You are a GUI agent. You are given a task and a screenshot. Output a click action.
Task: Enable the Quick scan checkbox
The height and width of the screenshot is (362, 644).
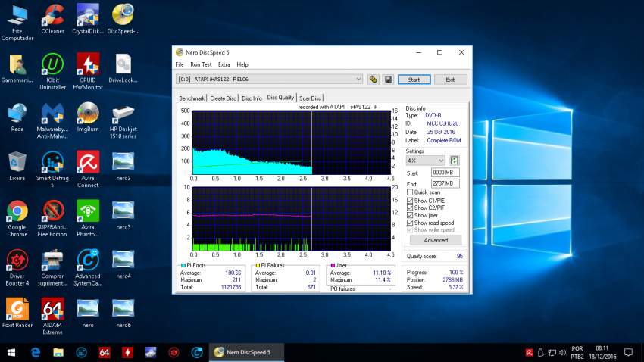pos(410,192)
